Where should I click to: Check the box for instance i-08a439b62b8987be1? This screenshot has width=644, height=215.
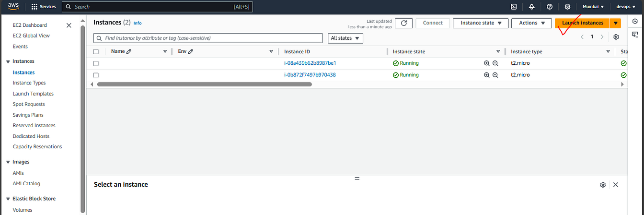click(96, 63)
